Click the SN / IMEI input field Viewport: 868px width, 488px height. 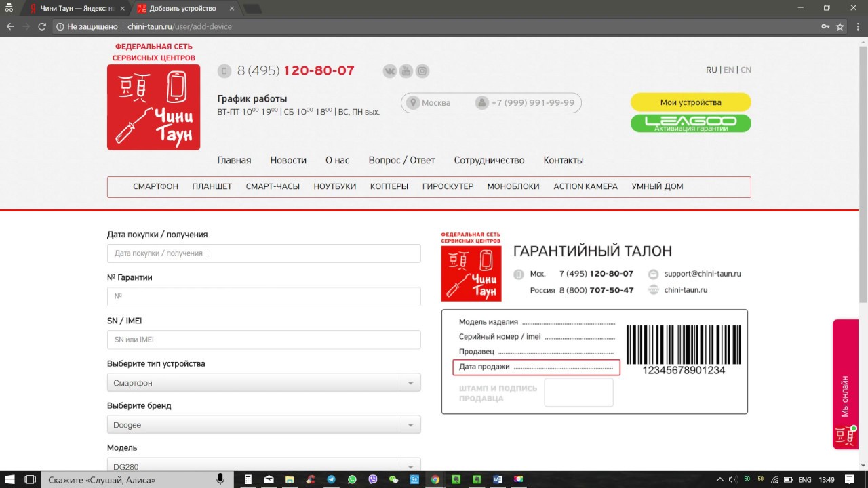[x=264, y=340]
